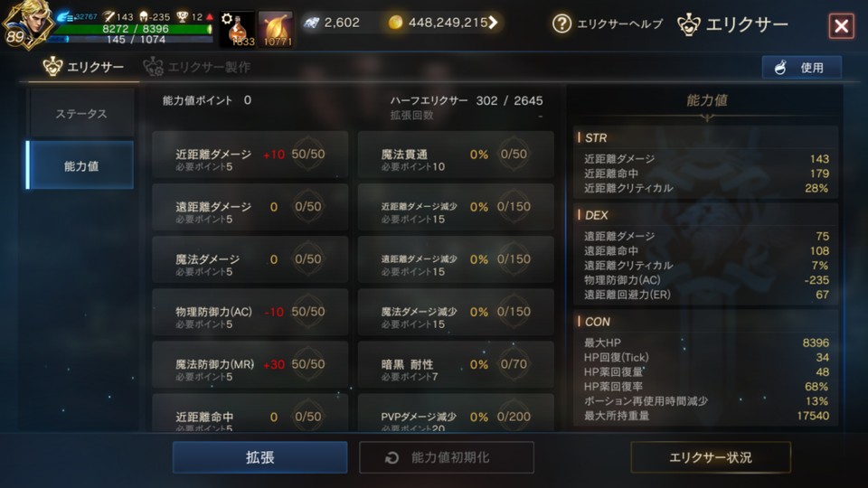This screenshot has height=488, width=868.
Task: Click the 能力値初期化 reset button
Action: [447, 457]
